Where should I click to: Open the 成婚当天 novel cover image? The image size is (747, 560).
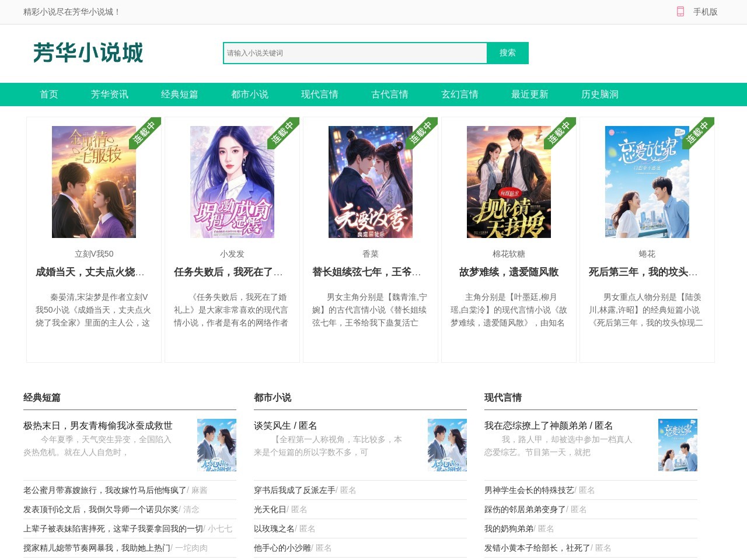94,182
